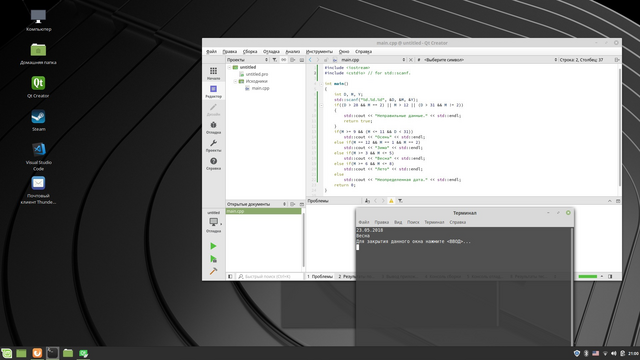This screenshot has height=360, width=640.
Task: Select main.cpp in Открытые документы list
Action: pyautogui.click(x=263, y=211)
